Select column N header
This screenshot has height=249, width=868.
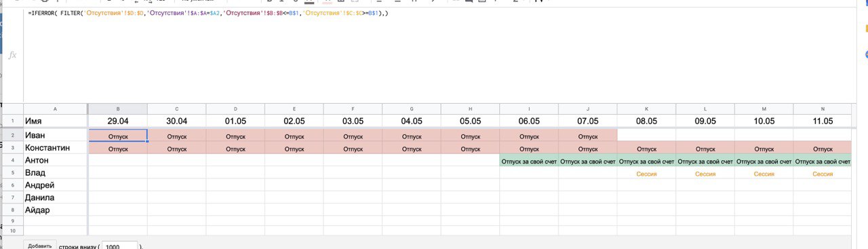[823, 109]
